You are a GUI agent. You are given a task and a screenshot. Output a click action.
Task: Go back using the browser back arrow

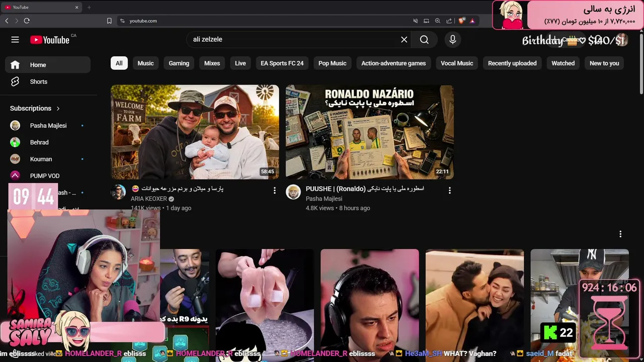tap(7, 21)
